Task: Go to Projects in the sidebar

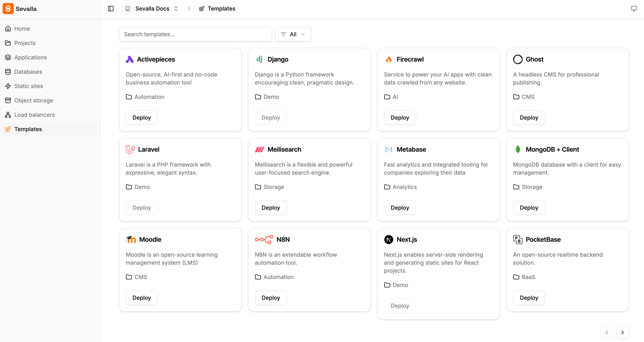Action: (x=49, y=43)
